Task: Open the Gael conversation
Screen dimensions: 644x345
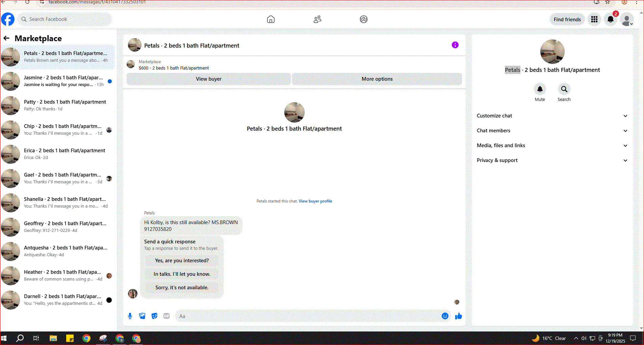Action: [57, 178]
